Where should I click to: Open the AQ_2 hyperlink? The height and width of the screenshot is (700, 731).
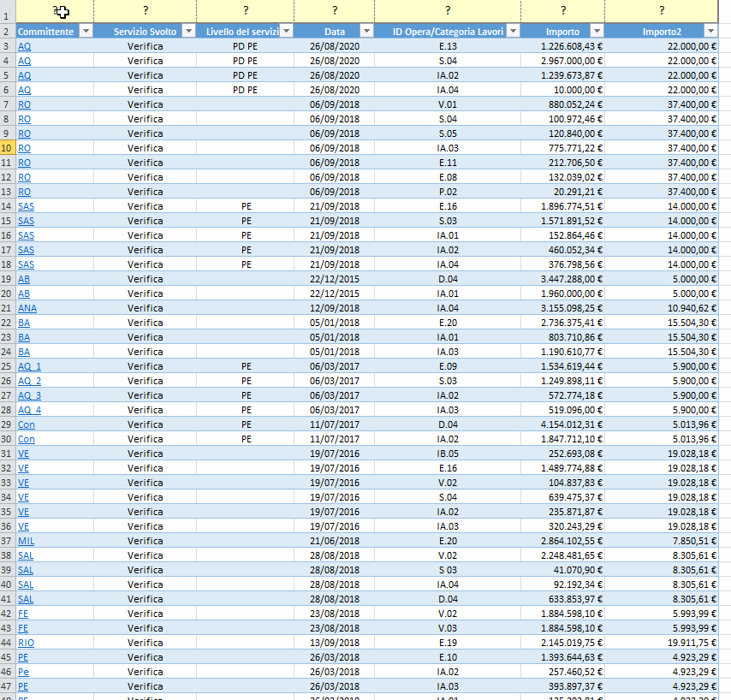29,381
